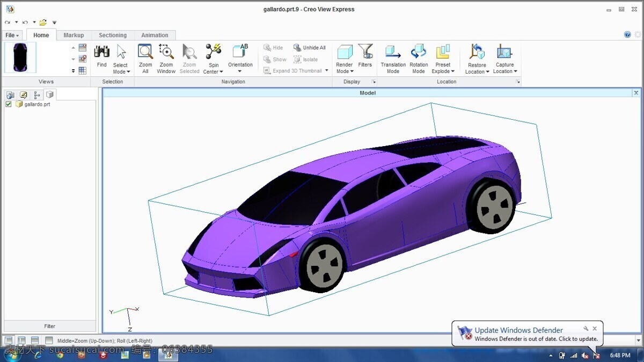Toggle the square box beside status message
Image resolution: width=644 pixels, height=362 pixels.
pos(49,341)
